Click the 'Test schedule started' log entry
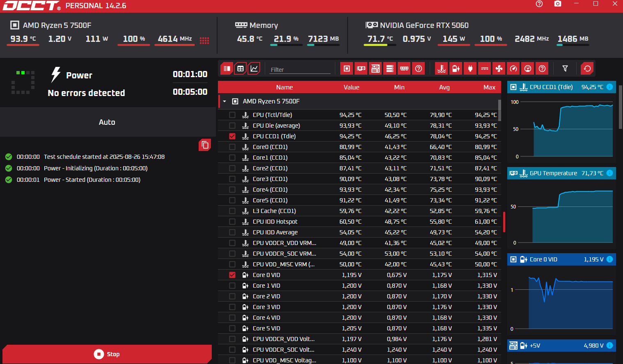The width and height of the screenshot is (623, 364). [85, 157]
